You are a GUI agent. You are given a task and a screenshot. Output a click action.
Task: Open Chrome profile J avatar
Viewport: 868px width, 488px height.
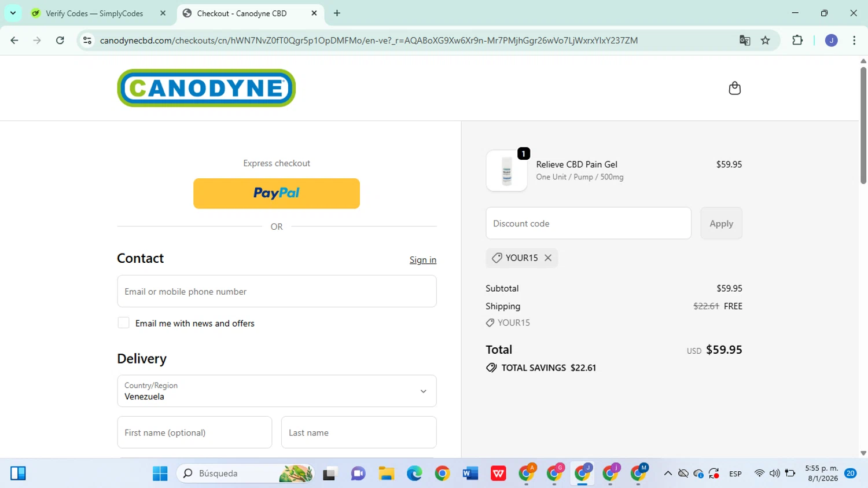[832, 41]
